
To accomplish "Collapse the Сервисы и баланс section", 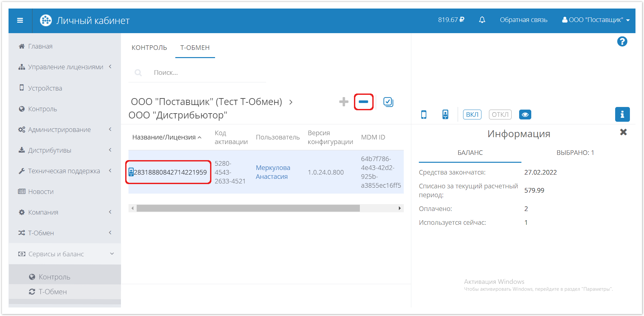I will (66, 254).
